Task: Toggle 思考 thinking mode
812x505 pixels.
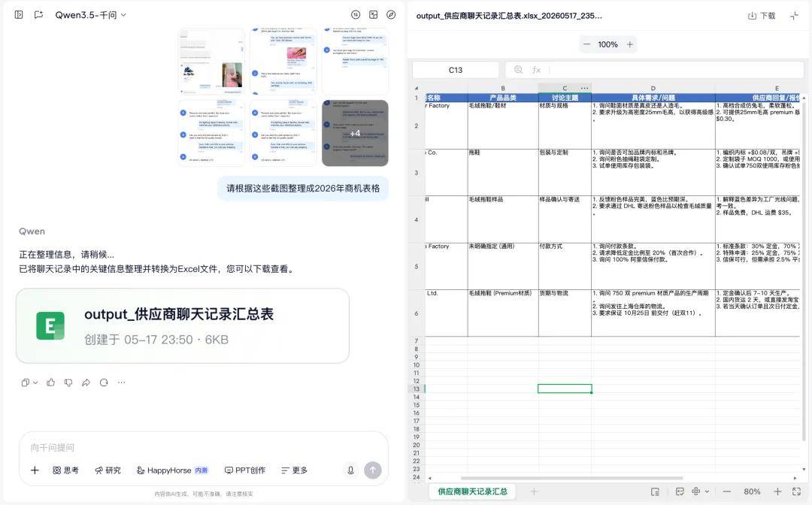Action: coord(65,470)
